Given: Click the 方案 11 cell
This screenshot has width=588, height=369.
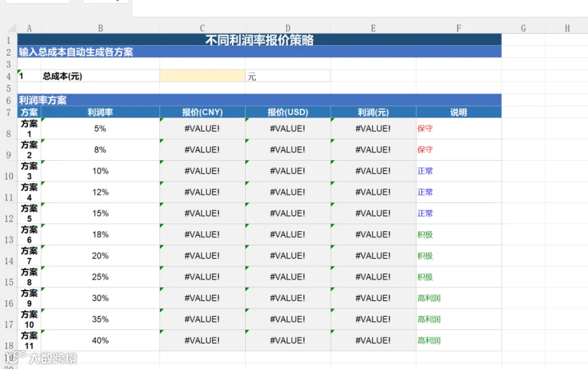Looking at the screenshot, I should click(x=29, y=340).
